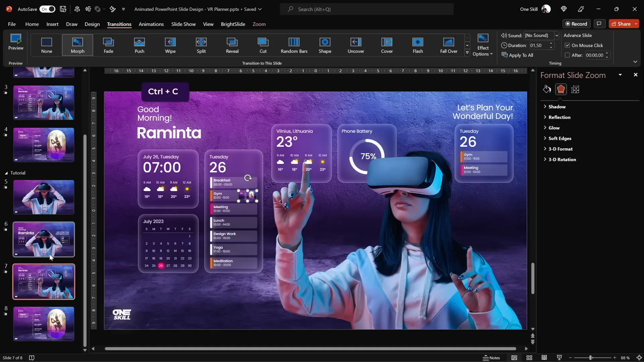Expand the Reflection section

click(x=559, y=117)
